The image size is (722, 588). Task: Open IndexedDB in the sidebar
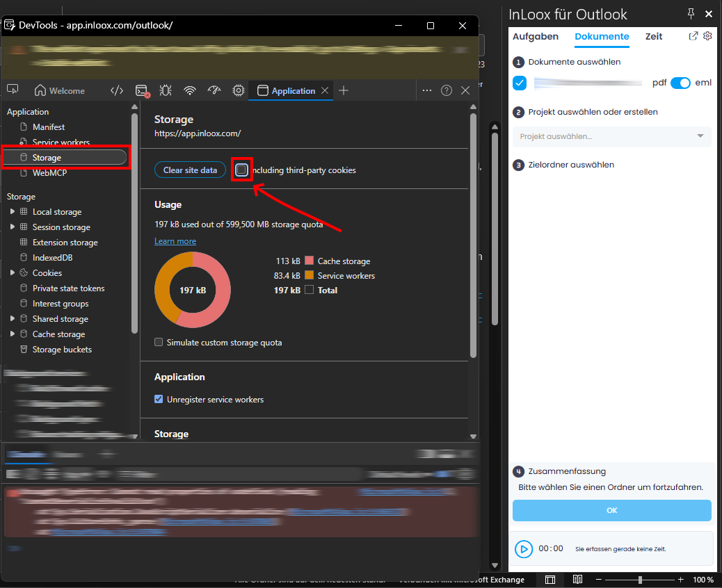pos(52,258)
